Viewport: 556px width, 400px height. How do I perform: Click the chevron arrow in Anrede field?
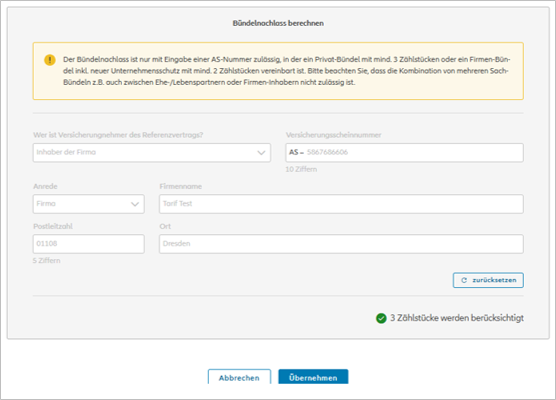(x=135, y=204)
